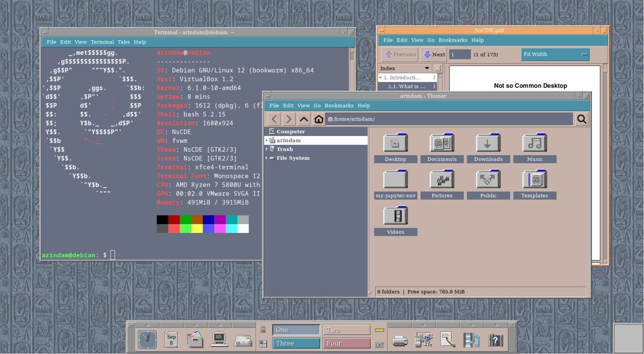Select the Music folder icon
This screenshot has width=644, height=354.
coord(535,143)
